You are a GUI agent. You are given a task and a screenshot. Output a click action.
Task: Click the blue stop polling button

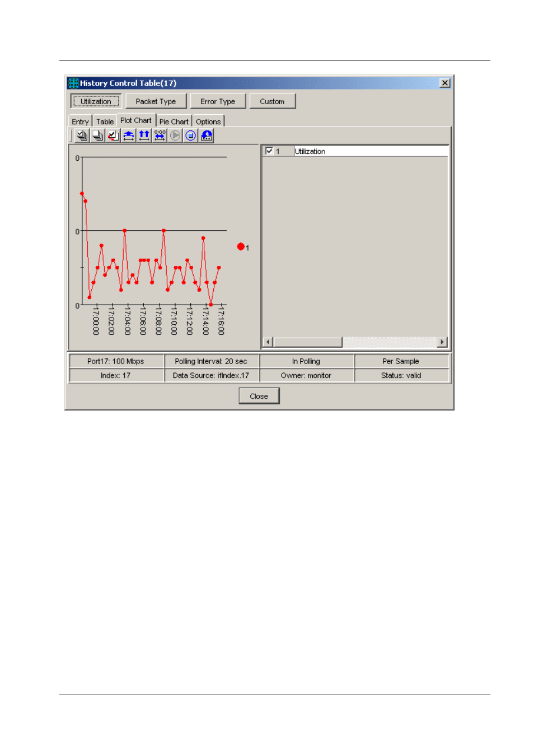[x=191, y=136]
